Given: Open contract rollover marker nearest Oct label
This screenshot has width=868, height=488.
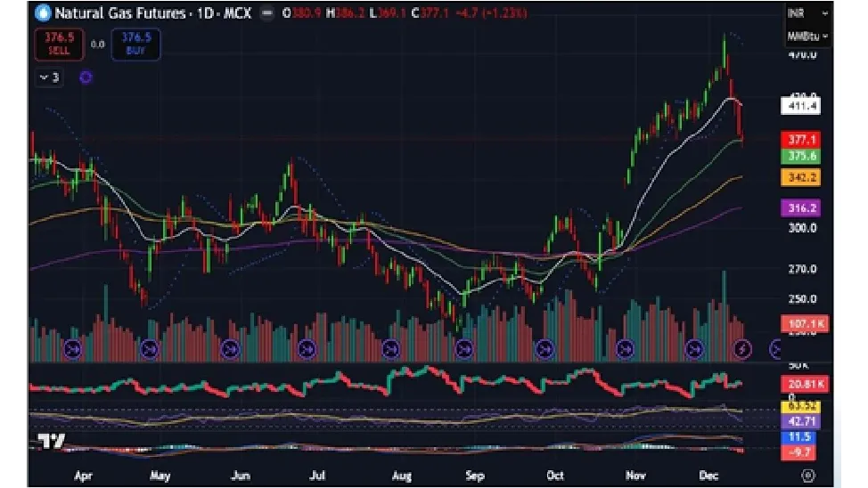Looking at the screenshot, I should [545, 348].
